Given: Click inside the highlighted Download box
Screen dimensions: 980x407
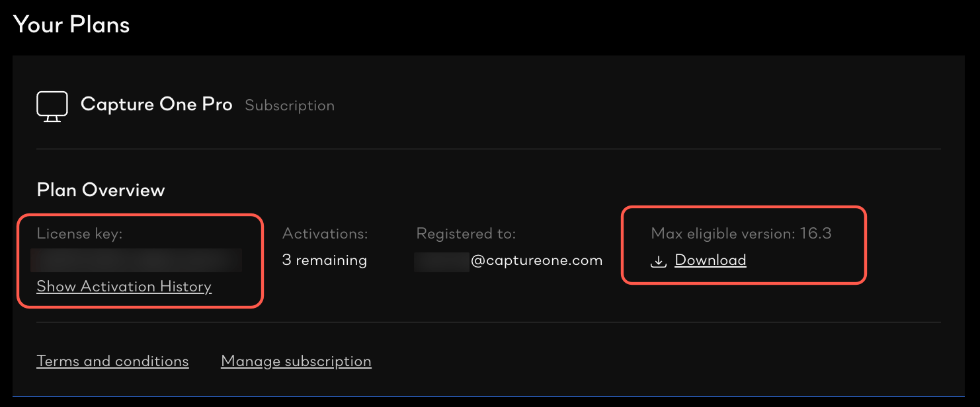Looking at the screenshot, I should (x=743, y=246).
